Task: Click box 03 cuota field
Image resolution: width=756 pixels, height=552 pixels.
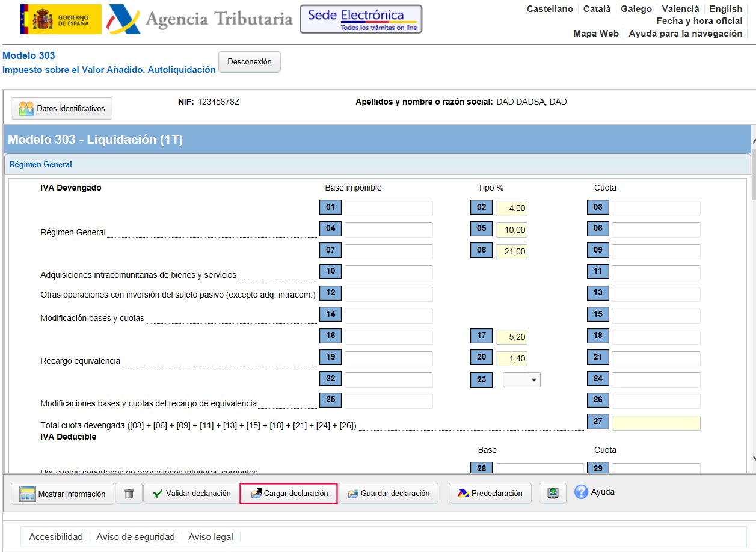Action: click(656, 209)
